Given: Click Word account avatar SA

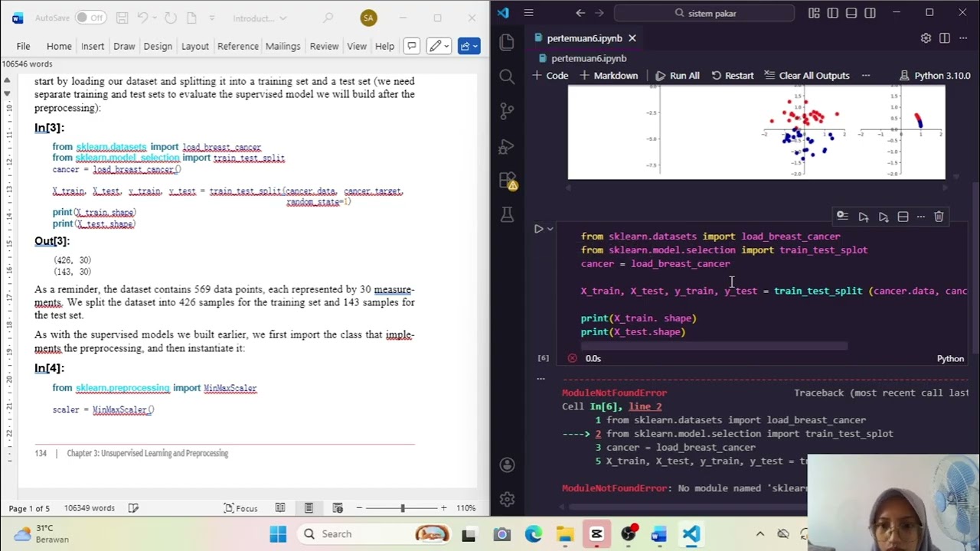Looking at the screenshot, I should pos(369,18).
